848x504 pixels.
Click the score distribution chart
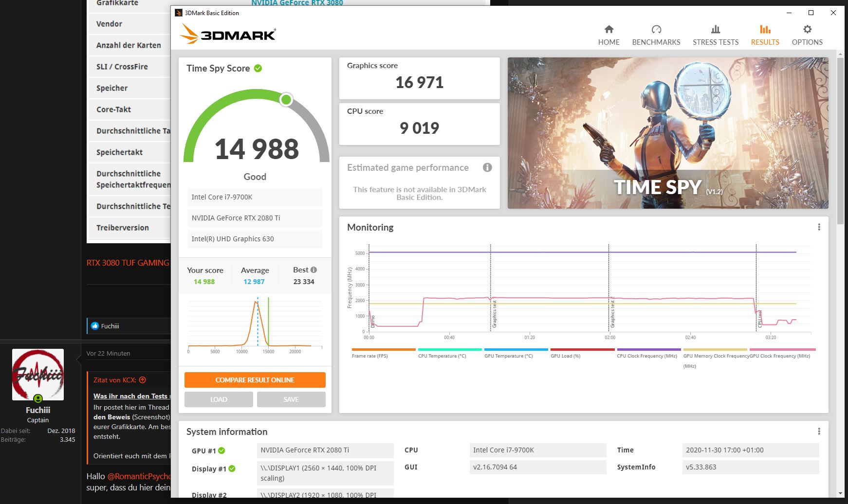pos(255,326)
